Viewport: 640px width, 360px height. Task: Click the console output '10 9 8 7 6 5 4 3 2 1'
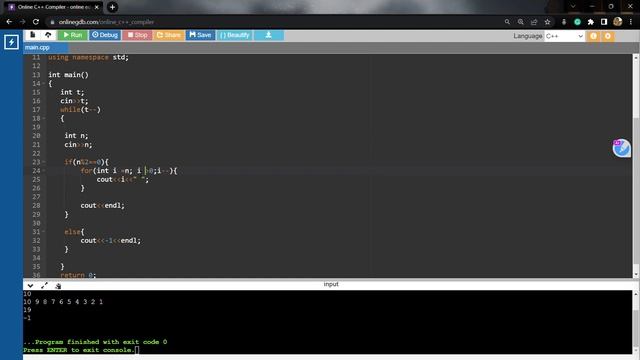[x=63, y=302]
